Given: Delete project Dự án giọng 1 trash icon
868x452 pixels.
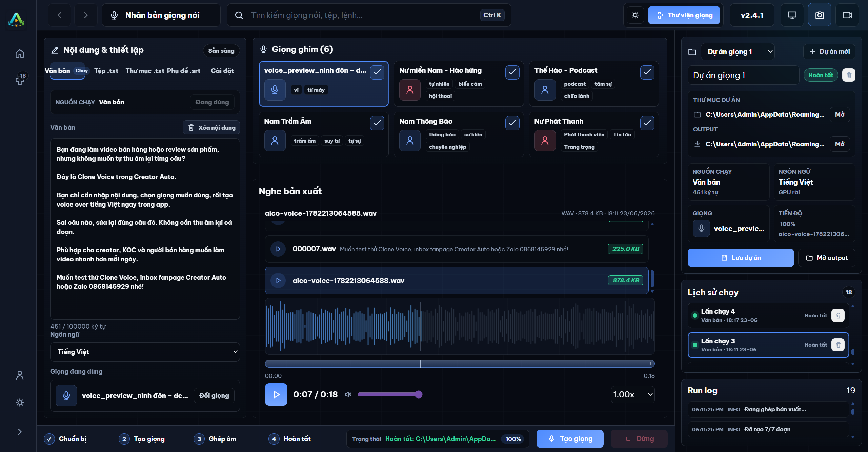Looking at the screenshot, I should click(849, 75).
